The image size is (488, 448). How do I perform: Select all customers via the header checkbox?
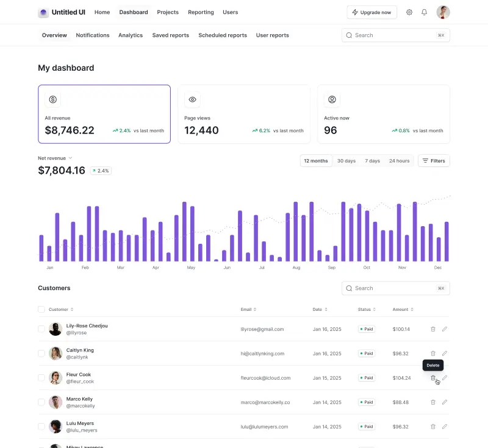[41, 309]
